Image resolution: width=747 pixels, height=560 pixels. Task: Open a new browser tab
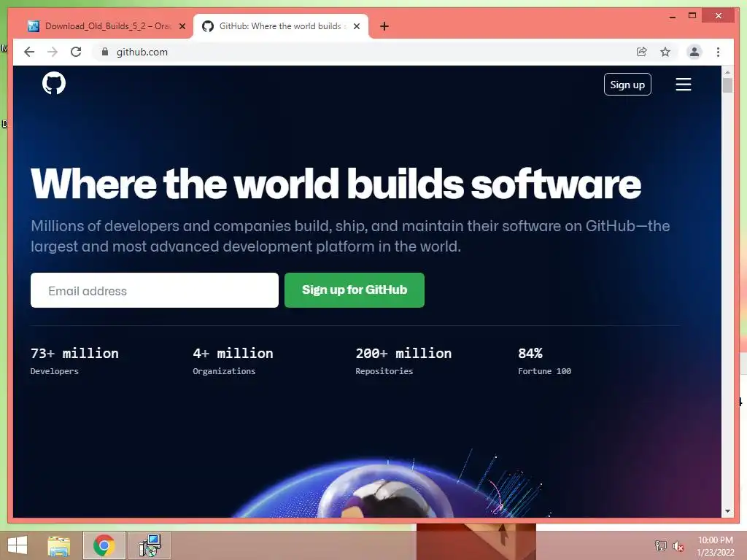(384, 26)
